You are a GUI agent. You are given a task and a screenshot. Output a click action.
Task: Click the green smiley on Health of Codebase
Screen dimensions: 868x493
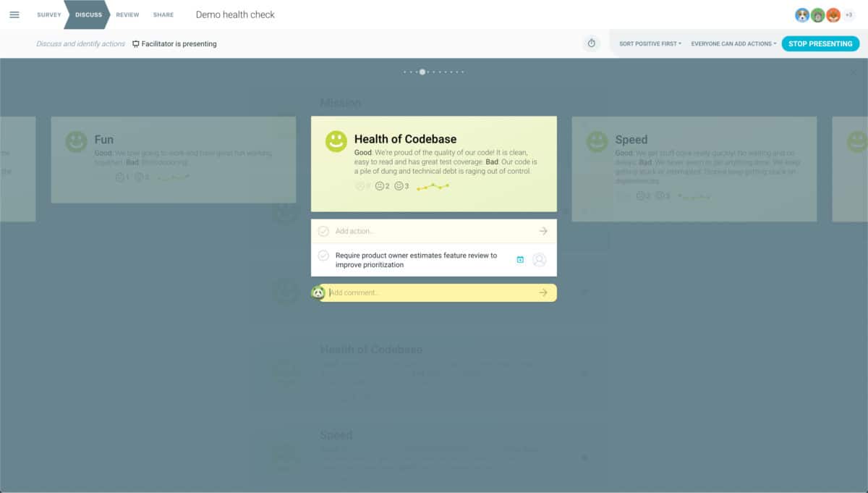336,141
